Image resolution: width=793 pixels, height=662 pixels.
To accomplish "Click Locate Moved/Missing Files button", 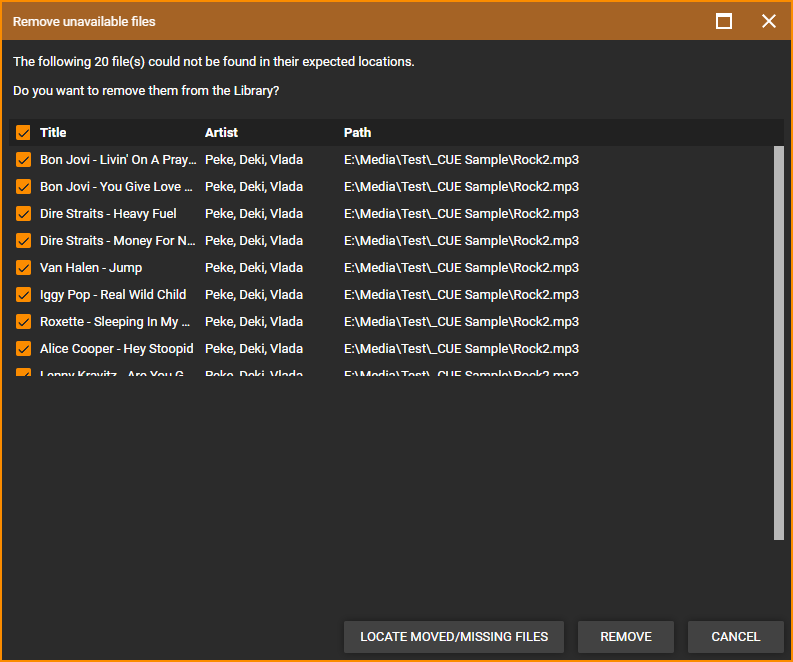I will click(454, 637).
